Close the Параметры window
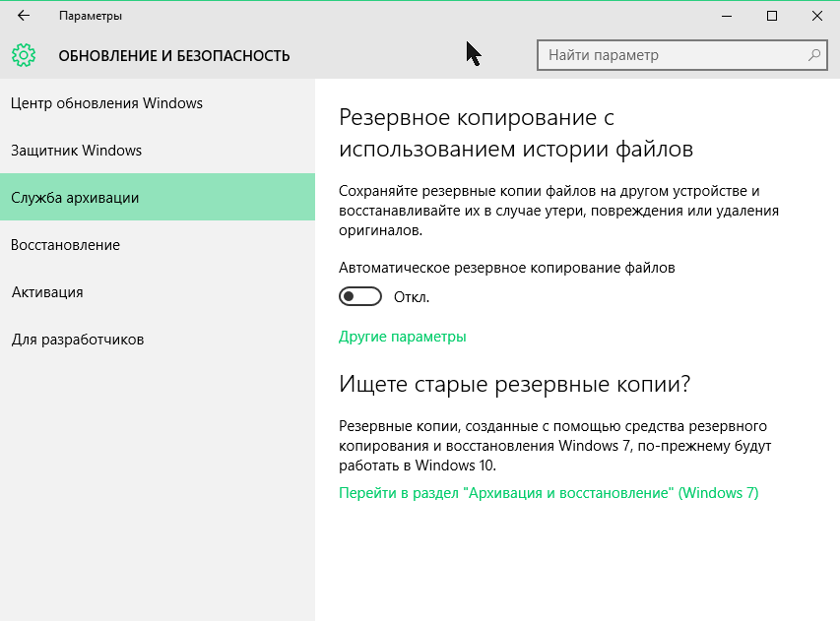Image resolution: width=840 pixels, height=621 pixels. [x=817, y=16]
